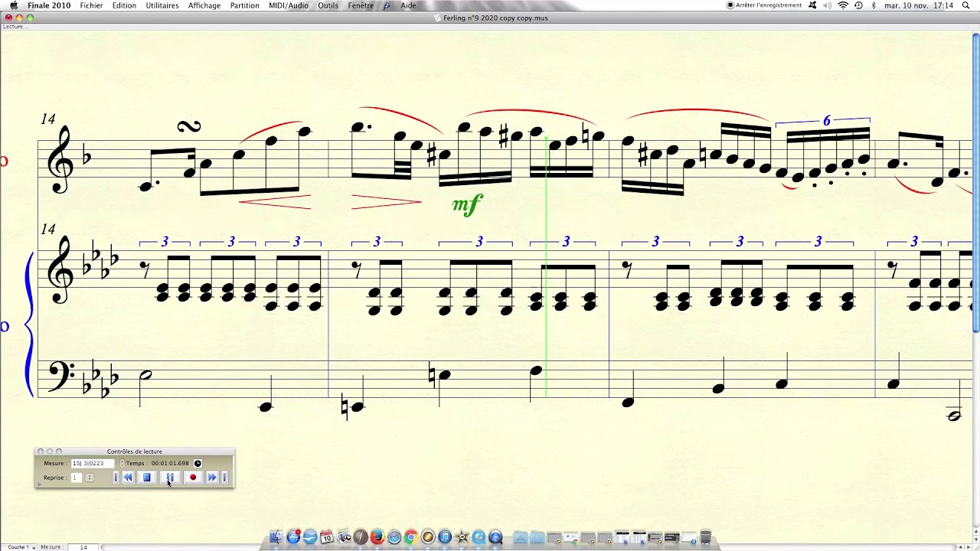Open the Aide menu
The image size is (980, 551).
pos(409,5)
